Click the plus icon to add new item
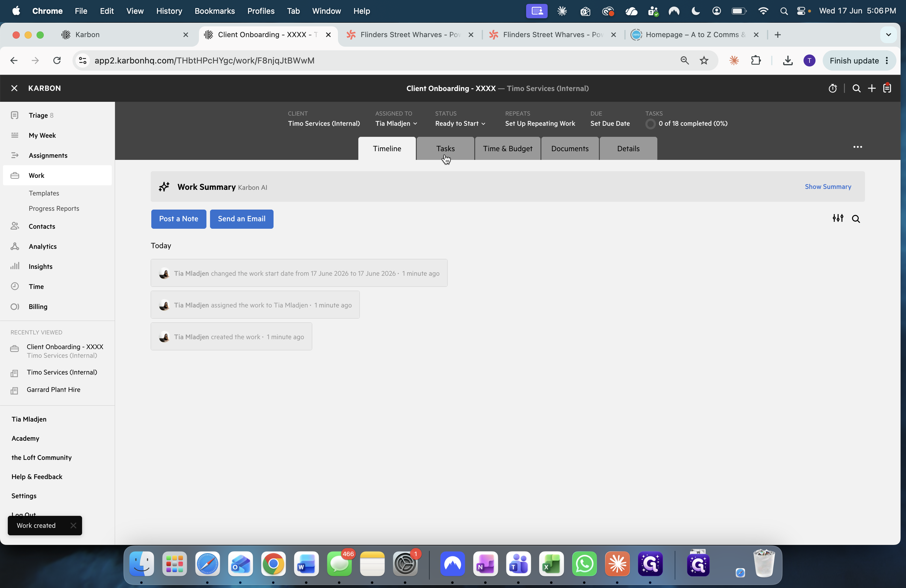Image resolution: width=906 pixels, height=588 pixels. [x=872, y=88]
